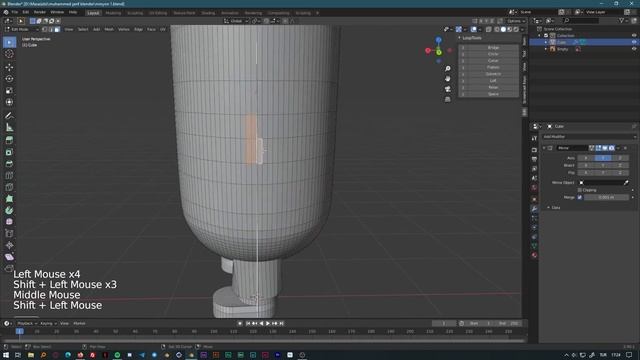Pick the Shrink/Fatten tool
This screenshot has height=360, width=640.
pyautogui.click(x=9, y=245)
